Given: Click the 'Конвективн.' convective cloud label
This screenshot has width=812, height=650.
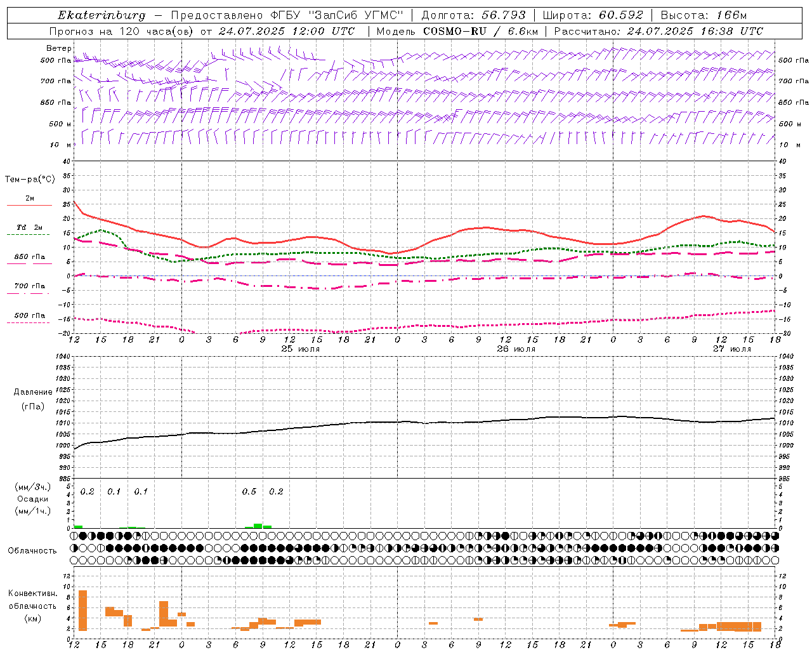Looking at the screenshot, I should pyautogui.click(x=33, y=594).
